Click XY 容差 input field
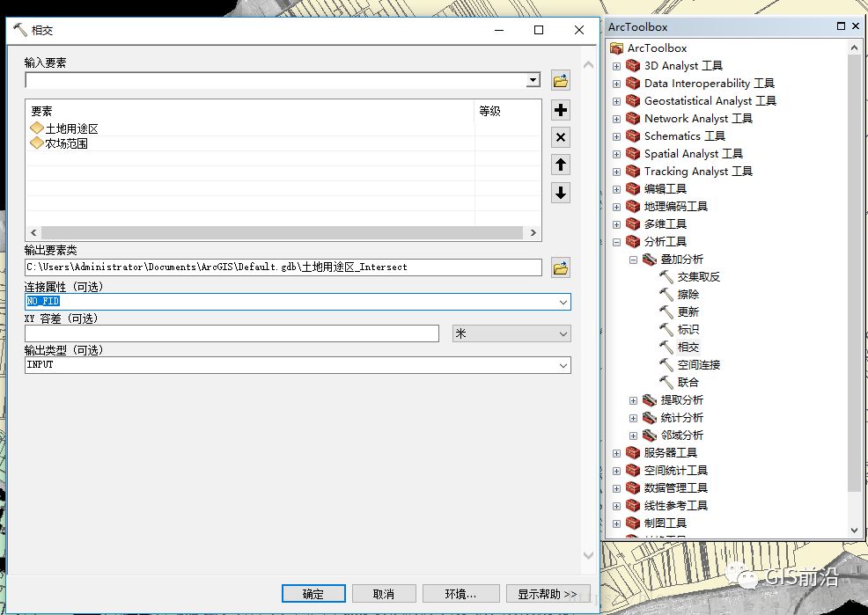Viewport: 868px width, 615px height. 232,333
